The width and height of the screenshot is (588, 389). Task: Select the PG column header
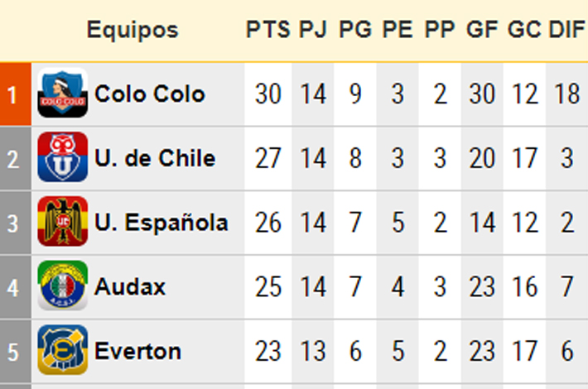[355, 29]
